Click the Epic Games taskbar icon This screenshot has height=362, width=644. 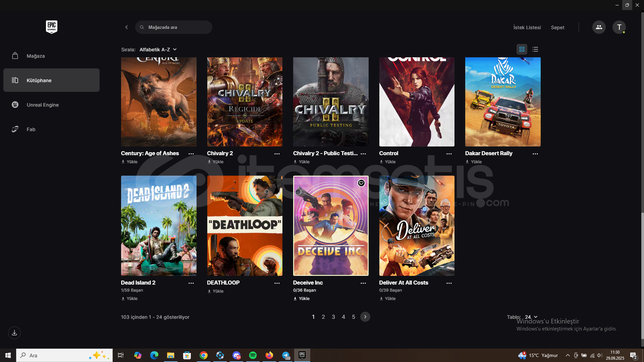302,355
